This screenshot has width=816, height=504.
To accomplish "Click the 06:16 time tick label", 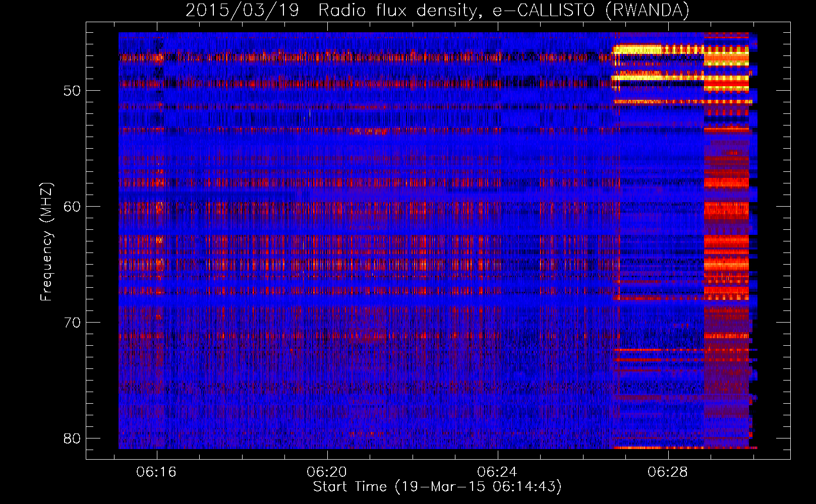I will click(x=156, y=472).
